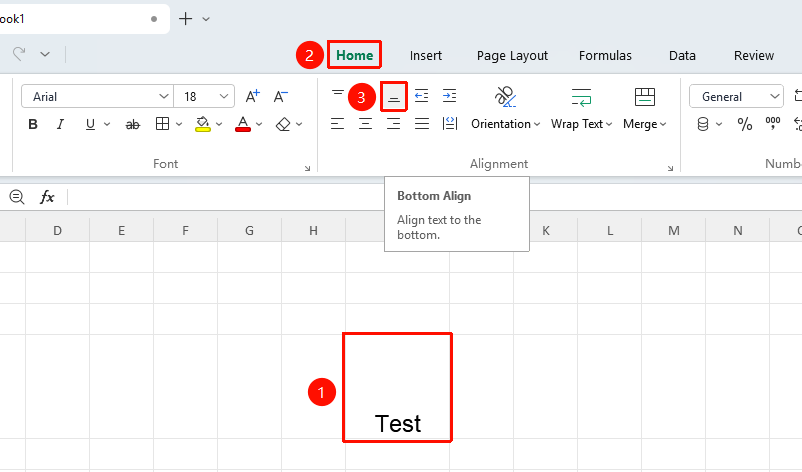Image resolution: width=802 pixels, height=472 pixels.
Task: Open the Currency format dropdown arrow
Action: tap(719, 124)
